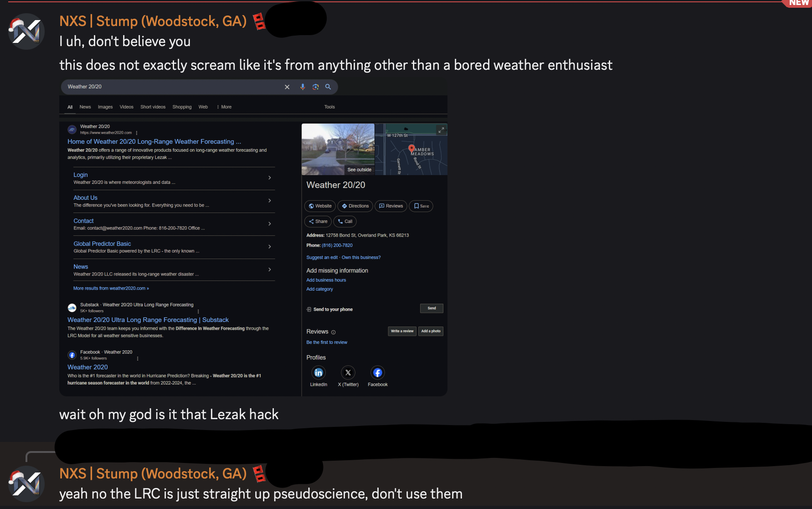This screenshot has height=509, width=812.
Task: Click the Facebook result favicon
Action: point(72,355)
